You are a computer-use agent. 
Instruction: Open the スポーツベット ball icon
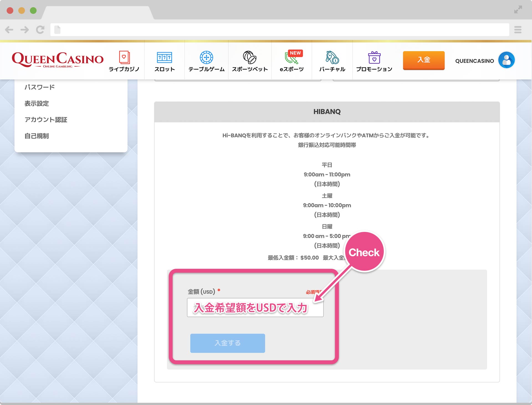(x=250, y=57)
